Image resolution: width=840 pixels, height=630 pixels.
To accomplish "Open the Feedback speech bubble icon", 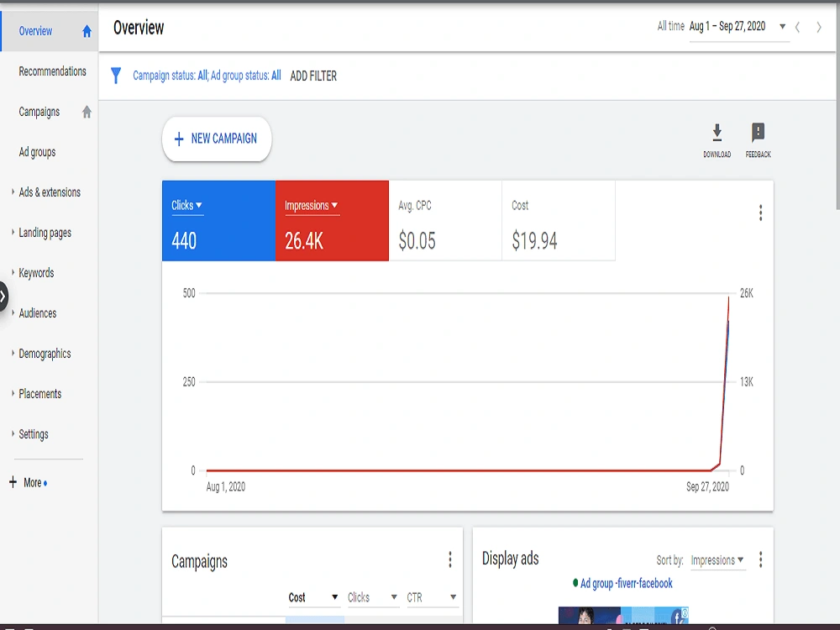I will [758, 133].
